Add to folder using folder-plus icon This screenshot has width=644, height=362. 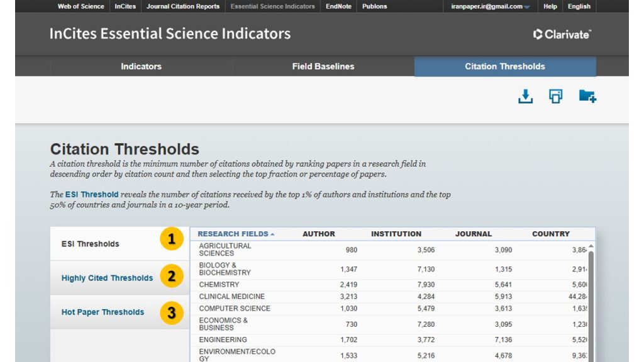coord(587,96)
